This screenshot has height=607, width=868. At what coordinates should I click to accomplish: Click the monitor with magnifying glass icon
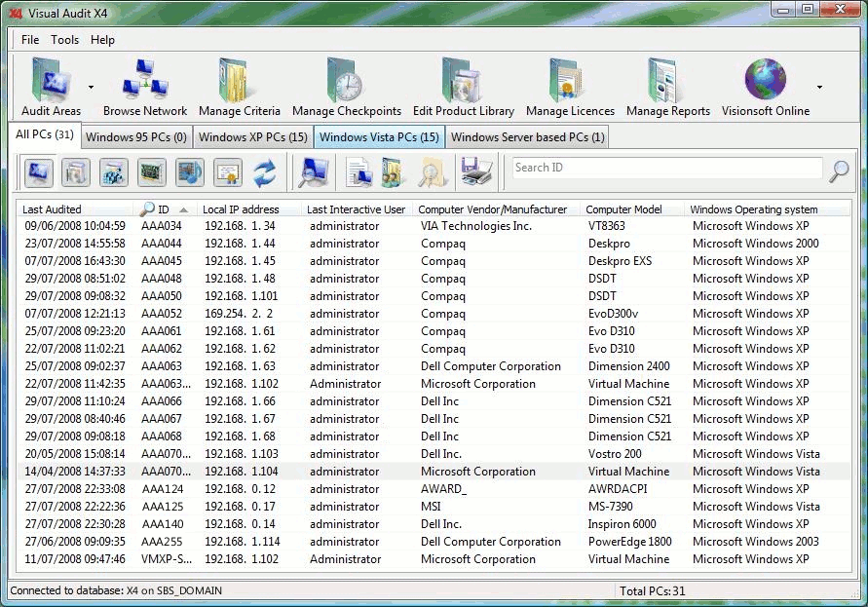point(314,172)
